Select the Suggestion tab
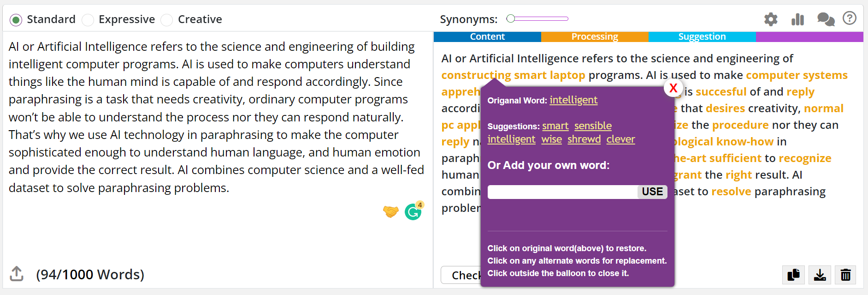 coord(702,36)
